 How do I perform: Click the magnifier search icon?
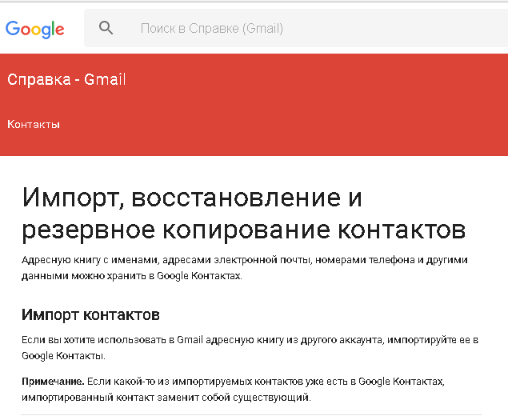point(106,28)
